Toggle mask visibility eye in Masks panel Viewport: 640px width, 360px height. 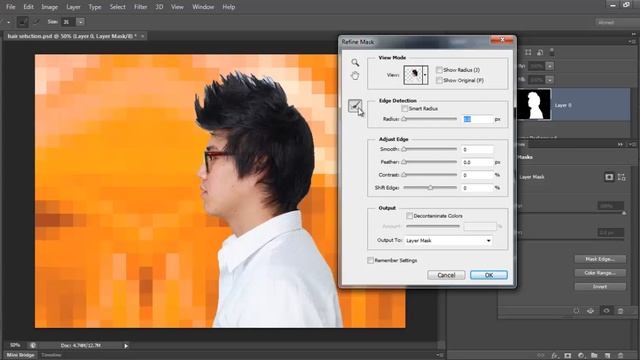pyautogui.click(x=606, y=311)
